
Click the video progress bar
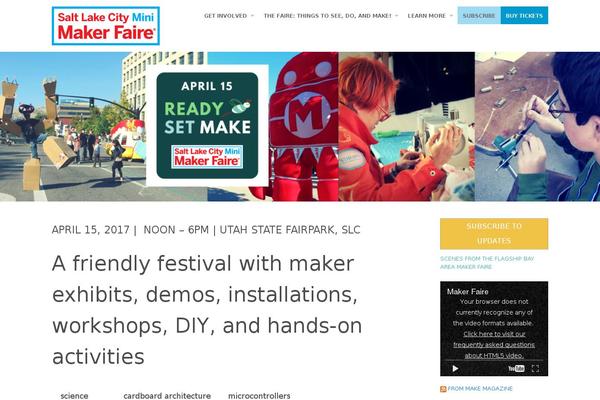pyautogui.click(x=494, y=360)
